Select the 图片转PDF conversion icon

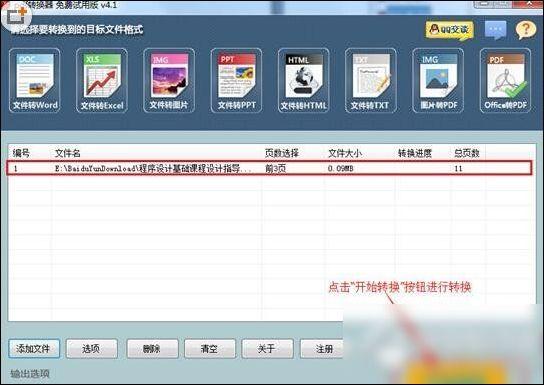[438, 80]
